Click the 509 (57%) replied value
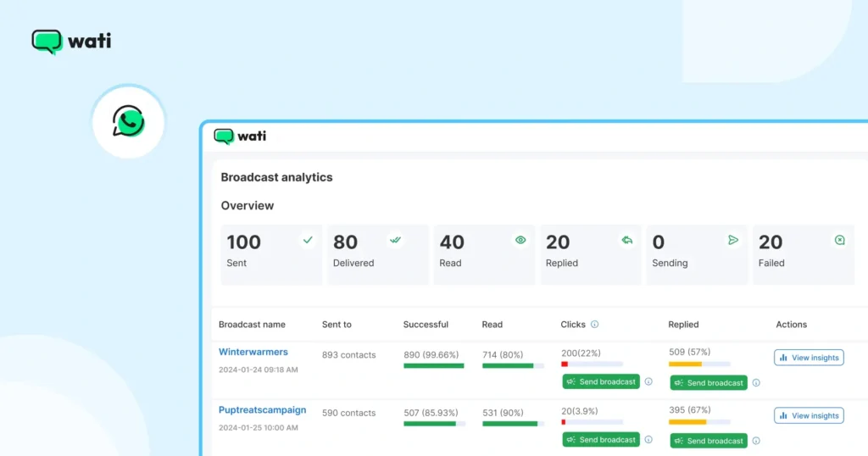This screenshot has height=456, width=868. tap(689, 352)
